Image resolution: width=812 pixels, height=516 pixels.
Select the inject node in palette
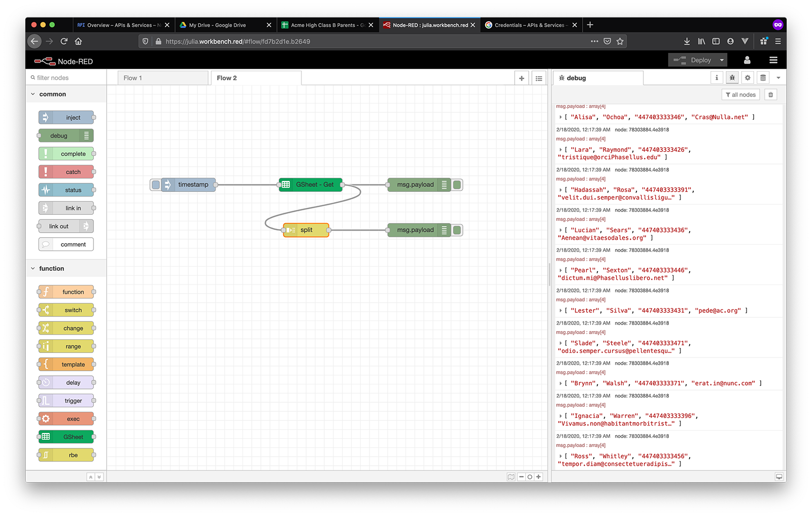[x=66, y=117]
